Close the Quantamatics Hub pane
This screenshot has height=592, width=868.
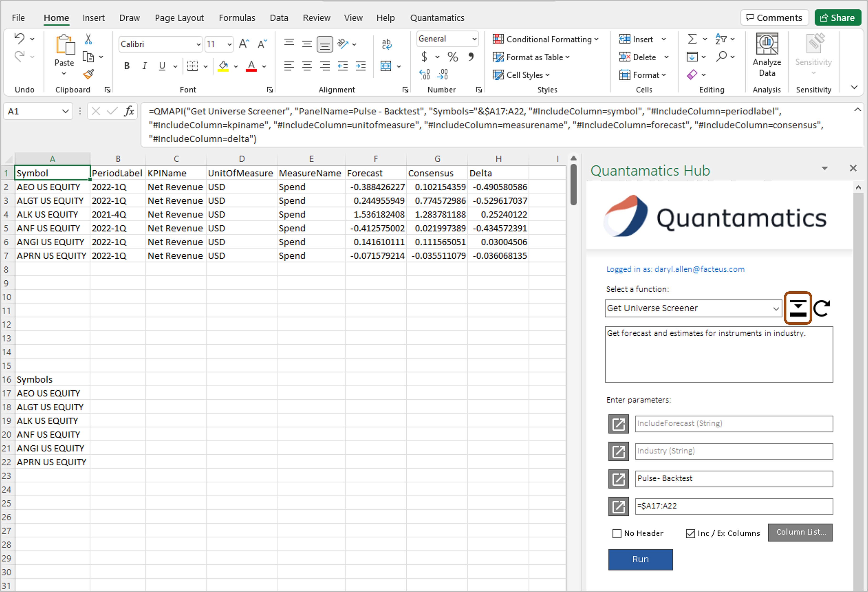(853, 168)
